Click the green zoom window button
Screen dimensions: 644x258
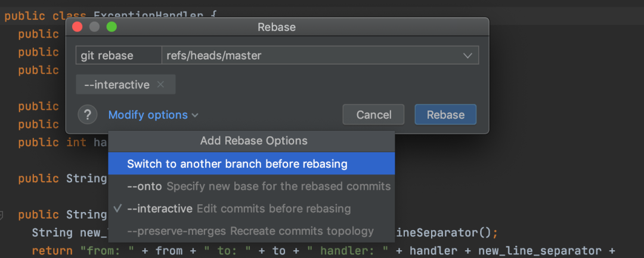click(x=112, y=27)
